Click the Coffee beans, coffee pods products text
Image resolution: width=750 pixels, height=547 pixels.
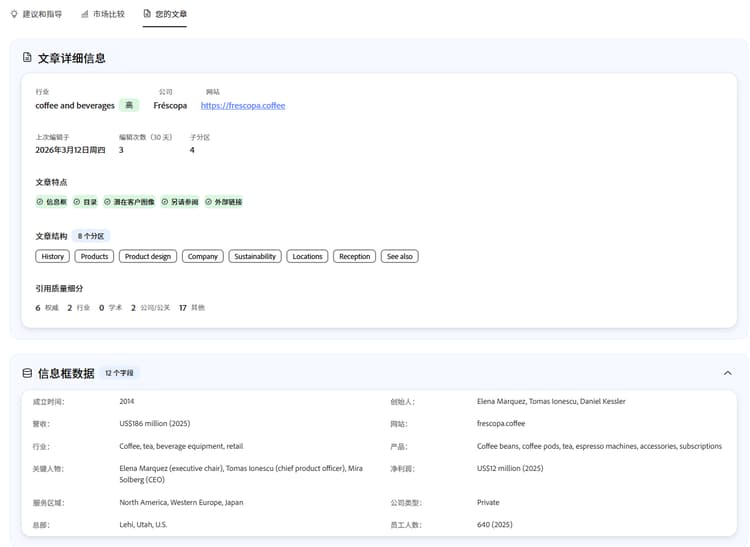[599, 446]
